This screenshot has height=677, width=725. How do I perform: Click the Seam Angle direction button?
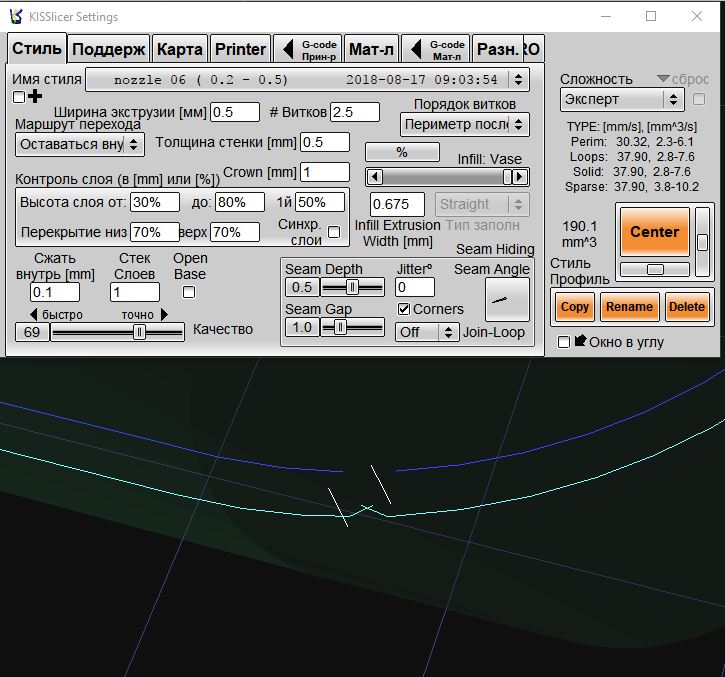508,298
